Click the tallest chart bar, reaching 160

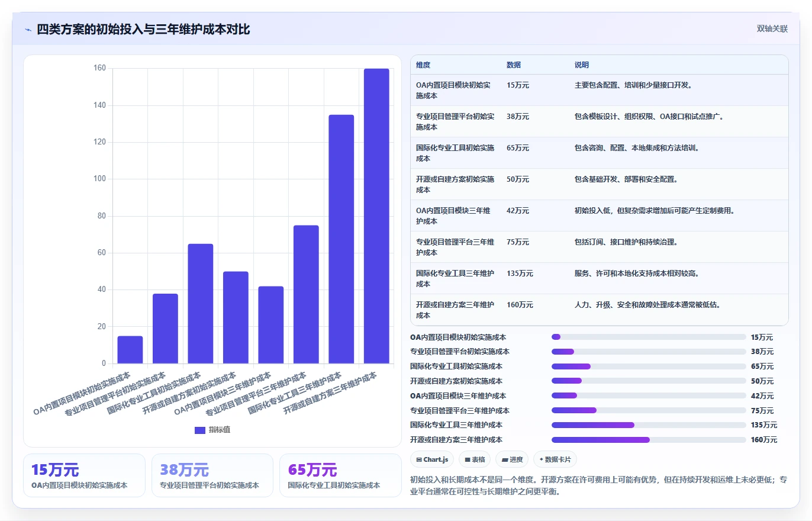pyautogui.click(x=376, y=216)
